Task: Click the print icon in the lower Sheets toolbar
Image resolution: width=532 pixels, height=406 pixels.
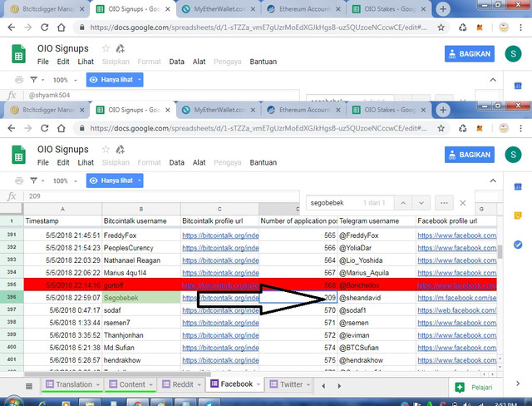Action: coord(19,181)
